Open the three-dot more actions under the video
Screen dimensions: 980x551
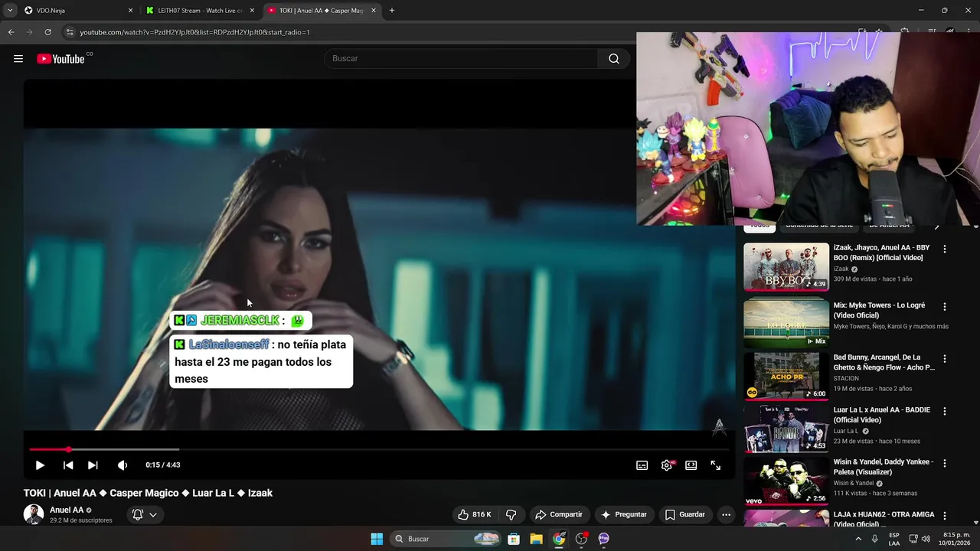[x=726, y=514]
